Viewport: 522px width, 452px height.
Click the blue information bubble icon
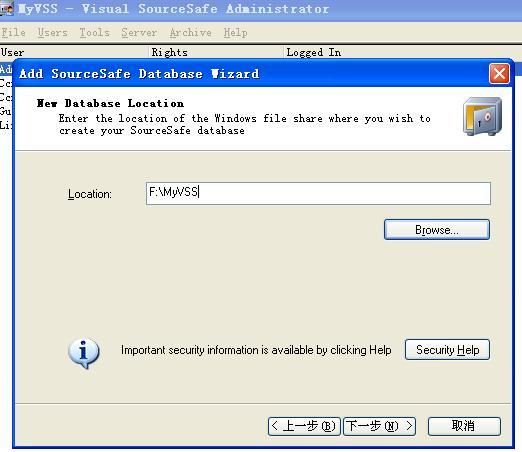coord(83,353)
